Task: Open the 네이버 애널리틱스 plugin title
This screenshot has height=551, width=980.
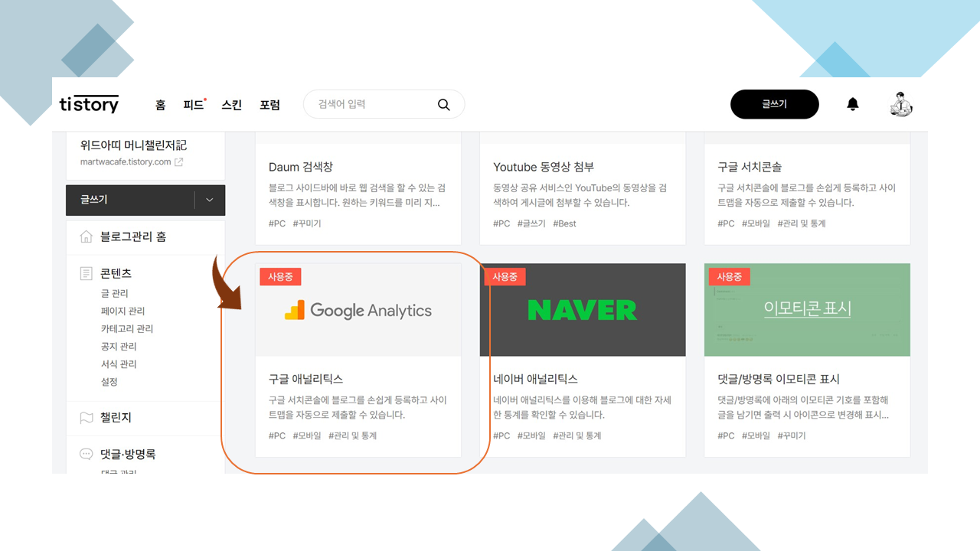Action: [x=535, y=379]
